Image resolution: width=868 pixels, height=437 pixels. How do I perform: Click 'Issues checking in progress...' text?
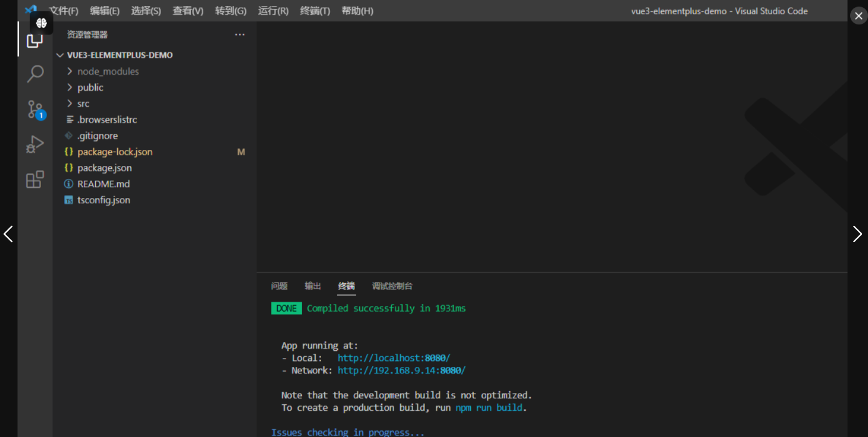tap(348, 432)
